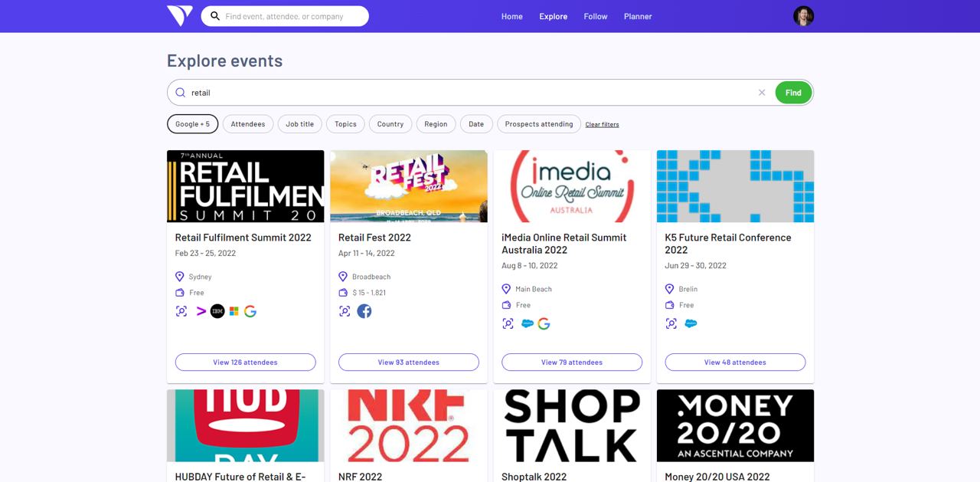The image size is (980, 482).
Task: Click the wallet price icon on Retail Fest card
Action: pyautogui.click(x=343, y=293)
